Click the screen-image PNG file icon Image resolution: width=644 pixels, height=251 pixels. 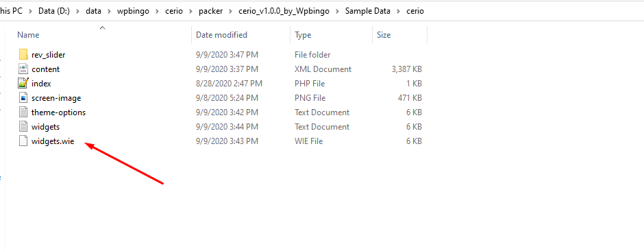click(x=23, y=98)
